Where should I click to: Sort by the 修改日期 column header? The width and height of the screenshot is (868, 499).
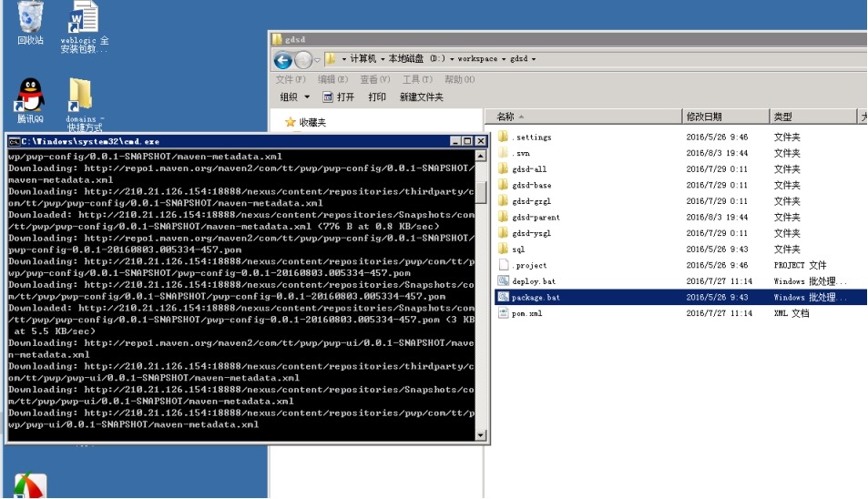(x=726, y=117)
